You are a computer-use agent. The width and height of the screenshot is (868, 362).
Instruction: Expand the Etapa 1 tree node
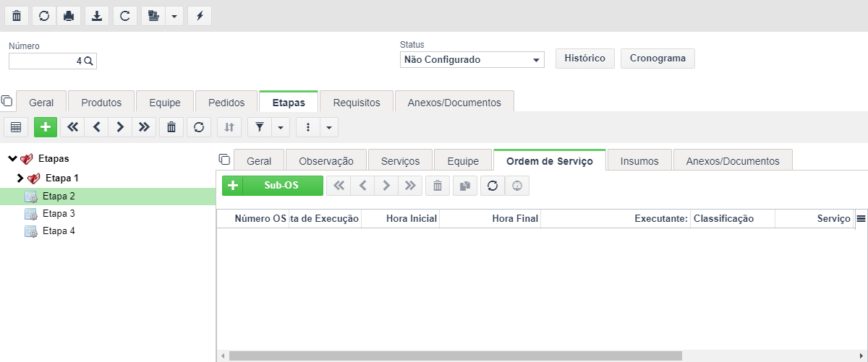point(20,177)
